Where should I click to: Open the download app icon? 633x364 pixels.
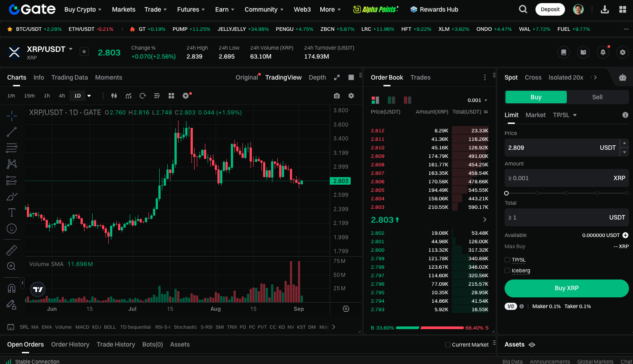pyautogui.click(x=604, y=9)
